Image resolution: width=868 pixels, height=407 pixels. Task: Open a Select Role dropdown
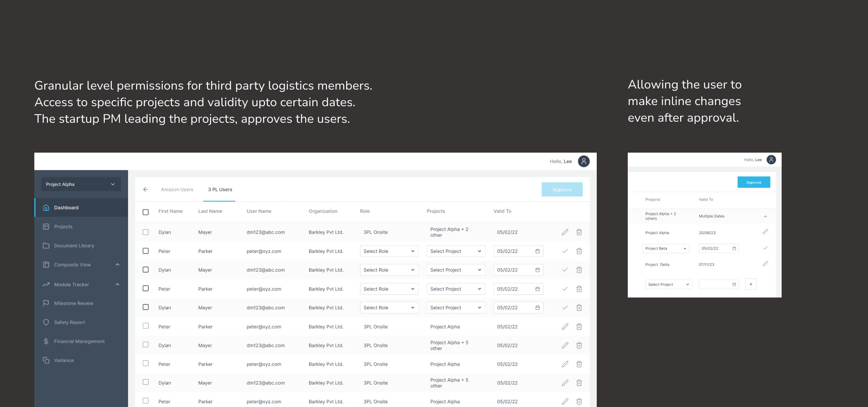389,251
